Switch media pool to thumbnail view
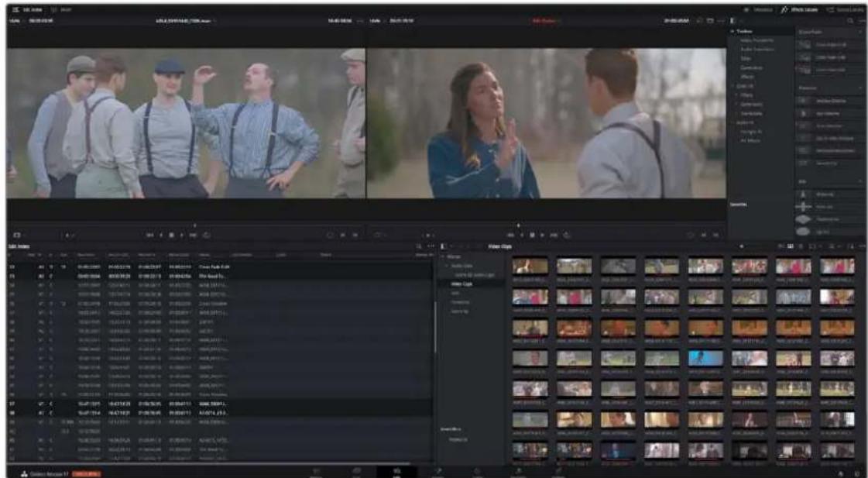This screenshot has width=868, height=478. pos(791,246)
